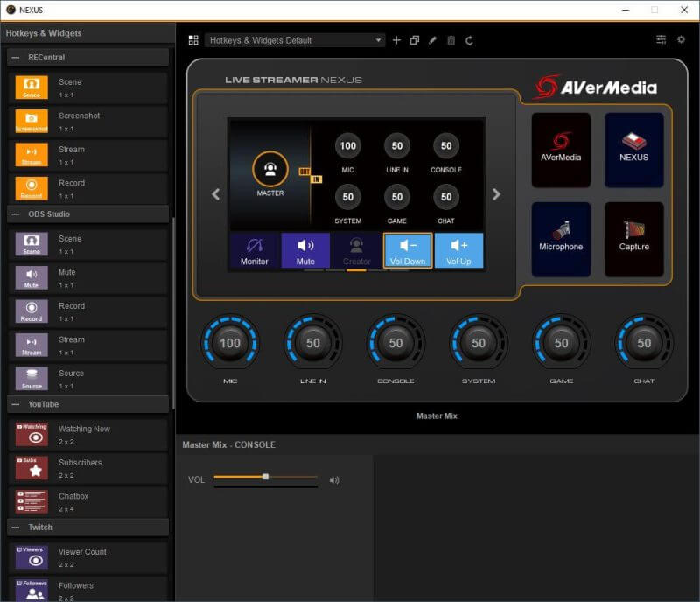The image size is (700, 602).
Task: Toggle the Monitor hotkey on panel screen
Action: (x=255, y=250)
